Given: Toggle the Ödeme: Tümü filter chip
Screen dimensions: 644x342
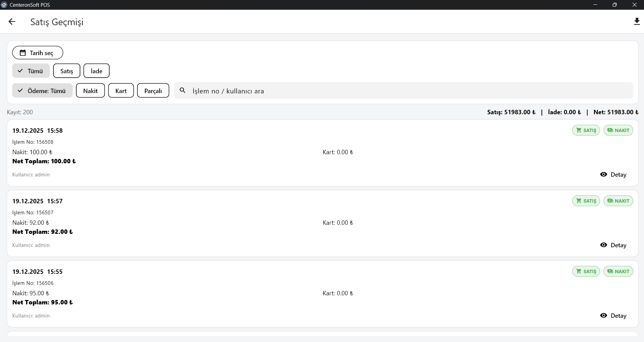Looking at the screenshot, I should click(x=42, y=91).
